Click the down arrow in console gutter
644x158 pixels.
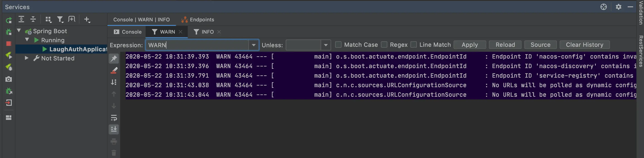coord(114,106)
